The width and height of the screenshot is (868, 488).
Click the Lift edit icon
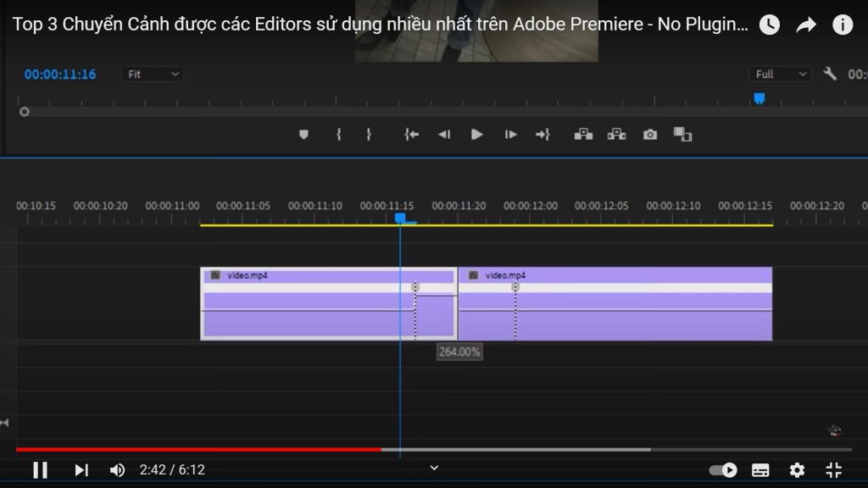tap(583, 134)
